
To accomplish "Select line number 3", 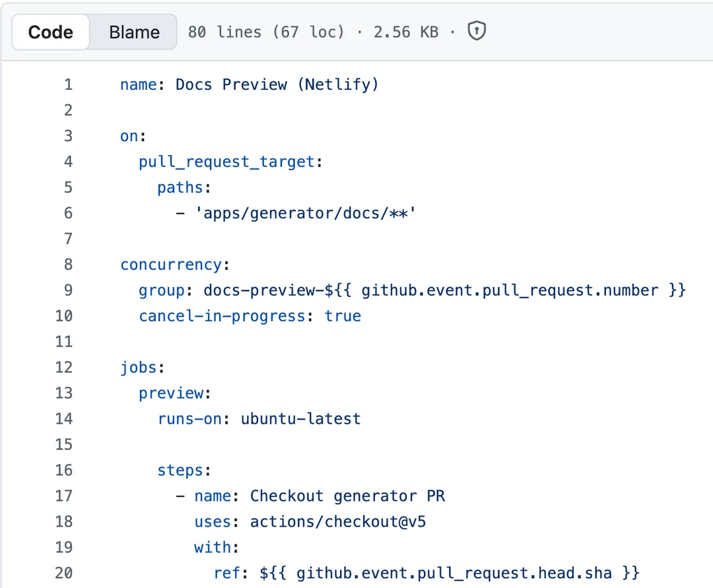I will click(68, 136).
